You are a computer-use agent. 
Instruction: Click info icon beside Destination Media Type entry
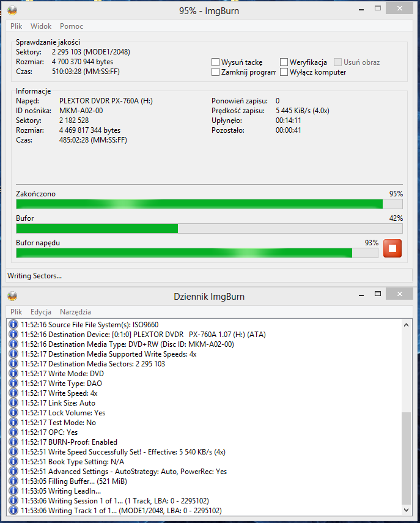click(13, 344)
